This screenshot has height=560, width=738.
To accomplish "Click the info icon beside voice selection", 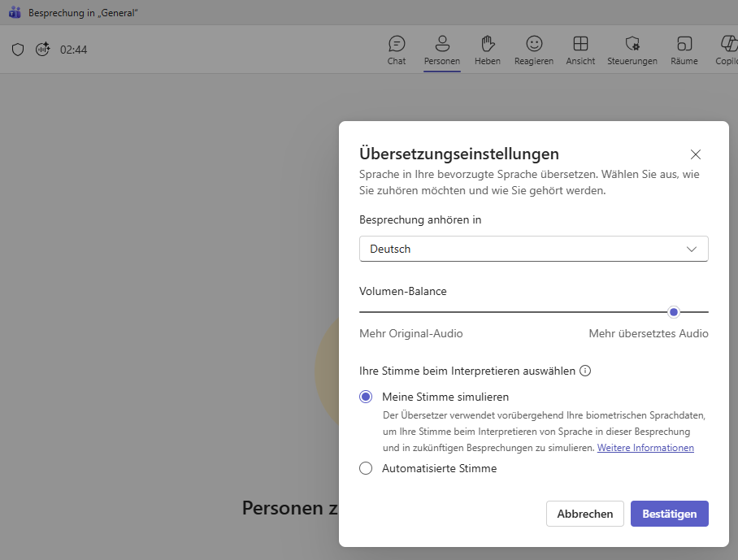I will [x=585, y=371].
